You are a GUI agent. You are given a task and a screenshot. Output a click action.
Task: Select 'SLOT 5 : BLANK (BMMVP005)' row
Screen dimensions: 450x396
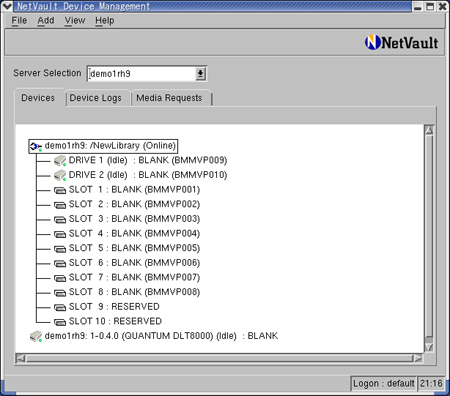[127, 249]
